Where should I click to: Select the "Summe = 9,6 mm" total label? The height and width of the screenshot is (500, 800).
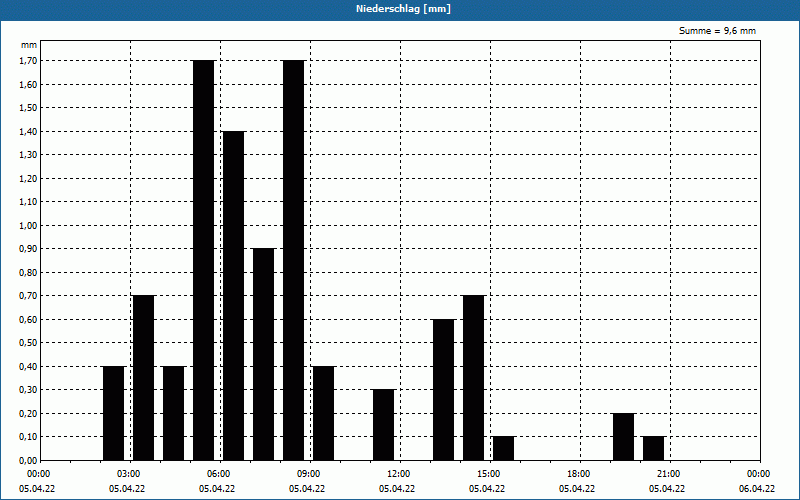tap(717, 31)
